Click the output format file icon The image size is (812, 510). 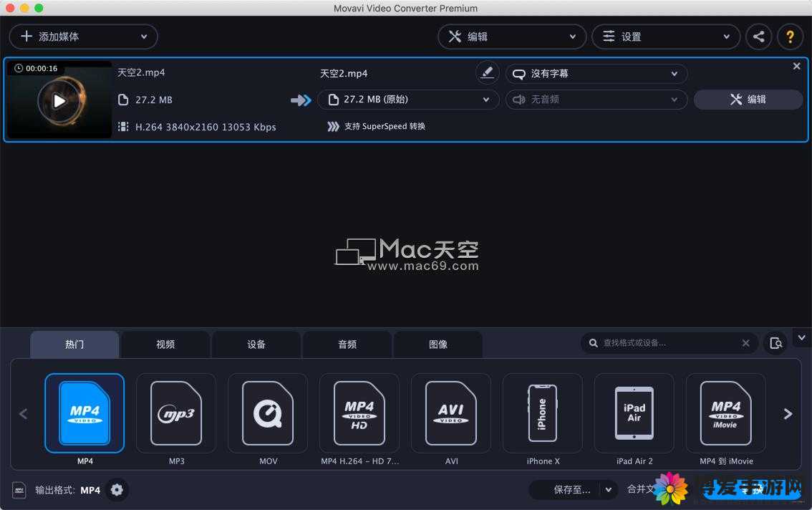19,490
